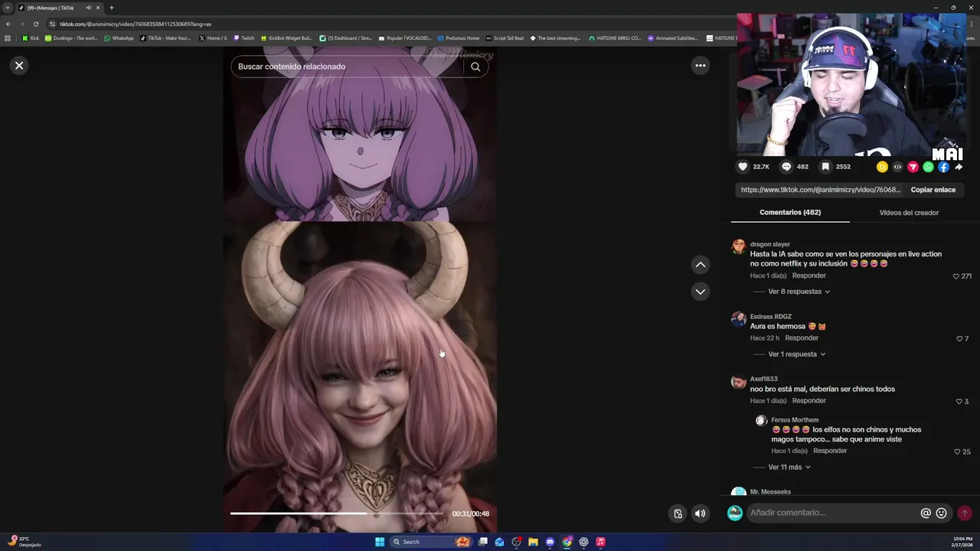This screenshot has height=551, width=980.
Task: Open Fersus Morthem's profile avatar
Action: pos(760,421)
